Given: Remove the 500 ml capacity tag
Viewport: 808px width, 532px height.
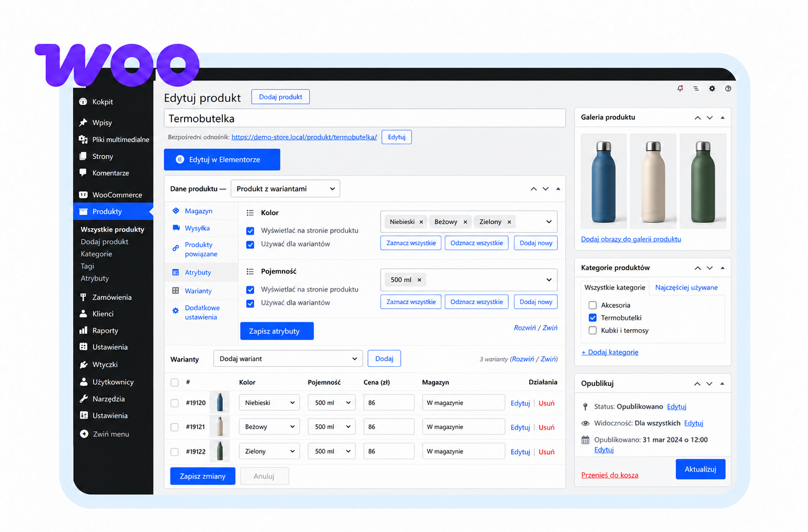Looking at the screenshot, I should tap(419, 280).
